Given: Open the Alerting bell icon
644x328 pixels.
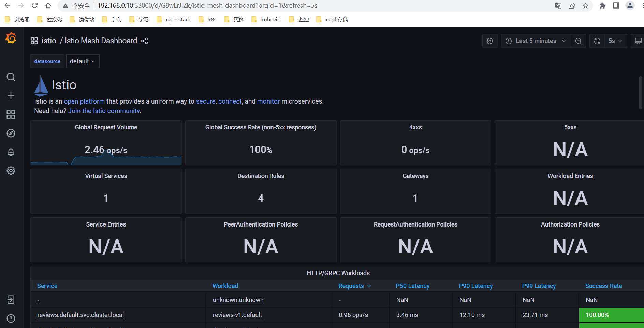Looking at the screenshot, I should pyautogui.click(x=11, y=152).
